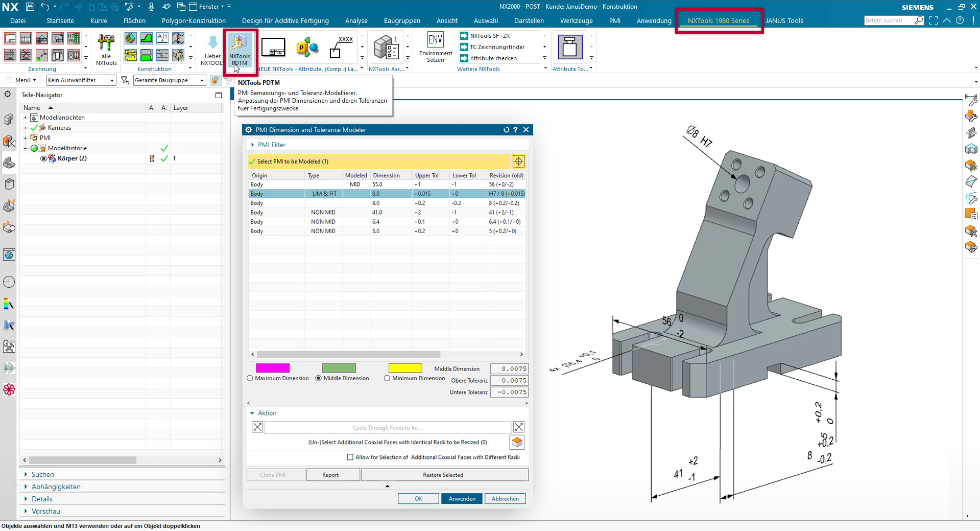Viewport: 980px width, 531px height.
Task: Open TC Zeichnungsfinder tool
Action: pyautogui.click(x=492, y=47)
